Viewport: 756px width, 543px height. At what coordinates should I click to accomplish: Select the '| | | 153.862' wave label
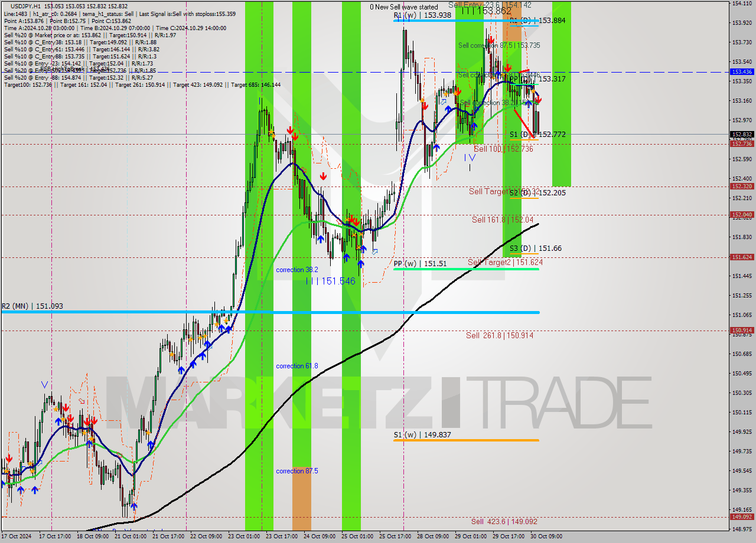coord(487,11)
